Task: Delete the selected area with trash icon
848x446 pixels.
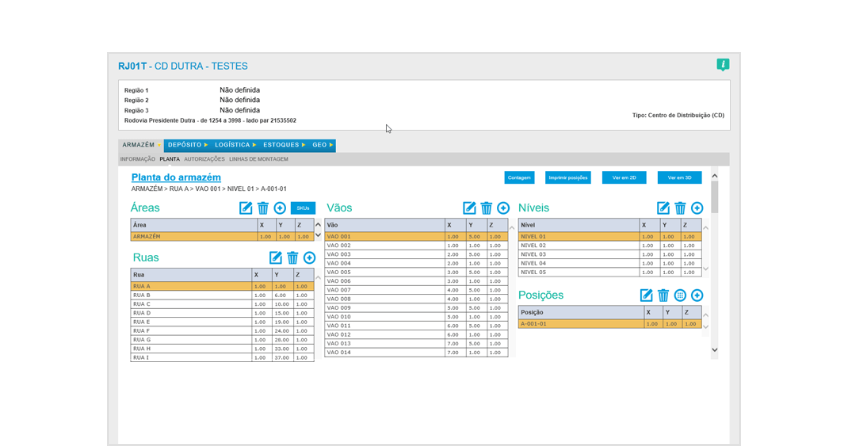Action: pyautogui.click(x=263, y=208)
